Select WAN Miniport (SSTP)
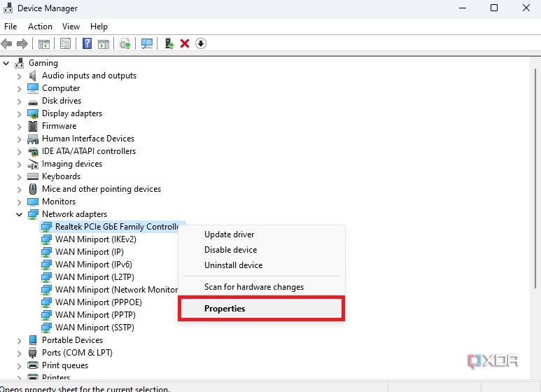 coord(94,328)
